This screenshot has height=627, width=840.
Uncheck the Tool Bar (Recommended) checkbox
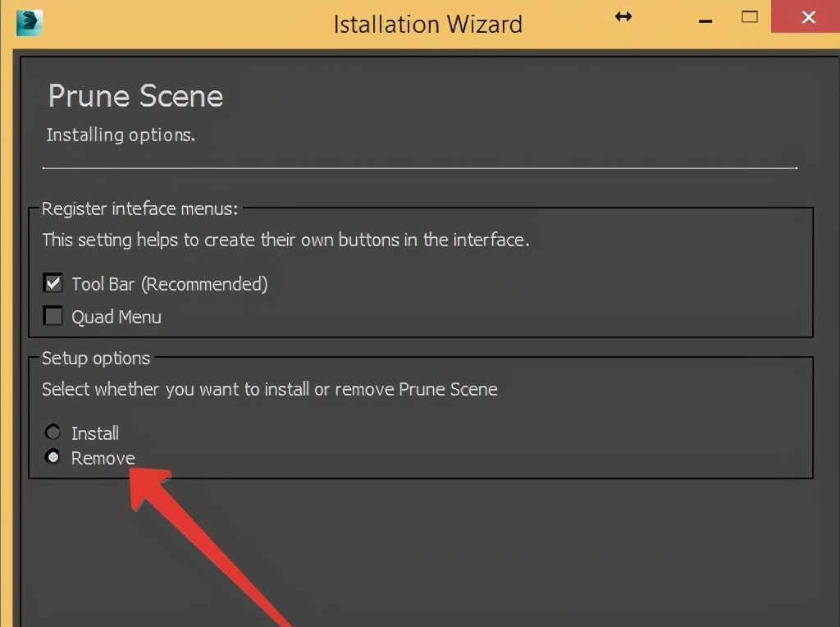pos(53,283)
